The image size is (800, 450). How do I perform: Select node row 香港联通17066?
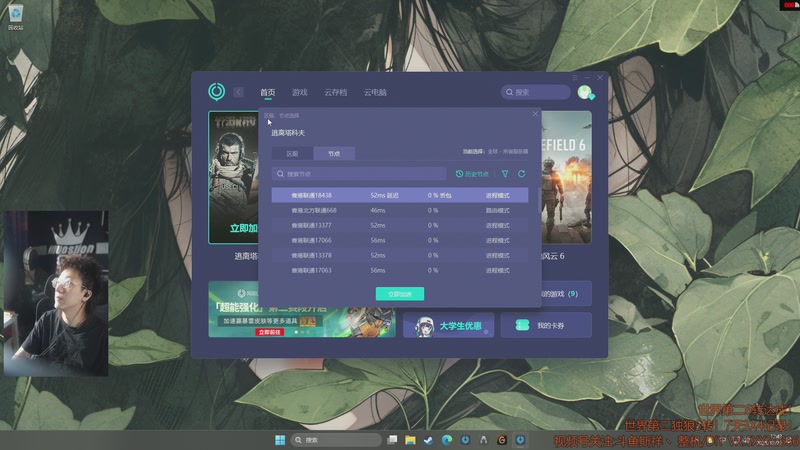pyautogui.click(x=399, y=240)
